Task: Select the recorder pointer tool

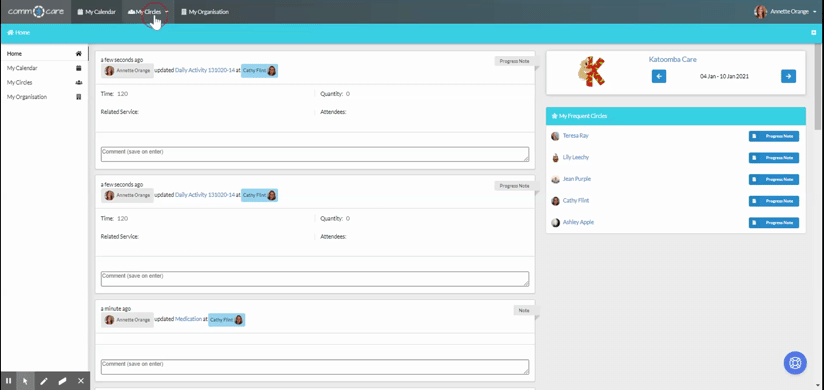Action: tap(25, 381)
